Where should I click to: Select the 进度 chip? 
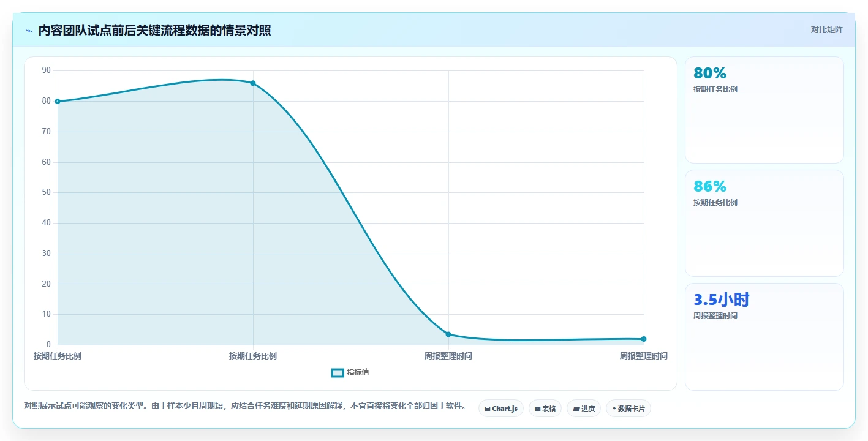pyautogui.click(x=583, y=409)
